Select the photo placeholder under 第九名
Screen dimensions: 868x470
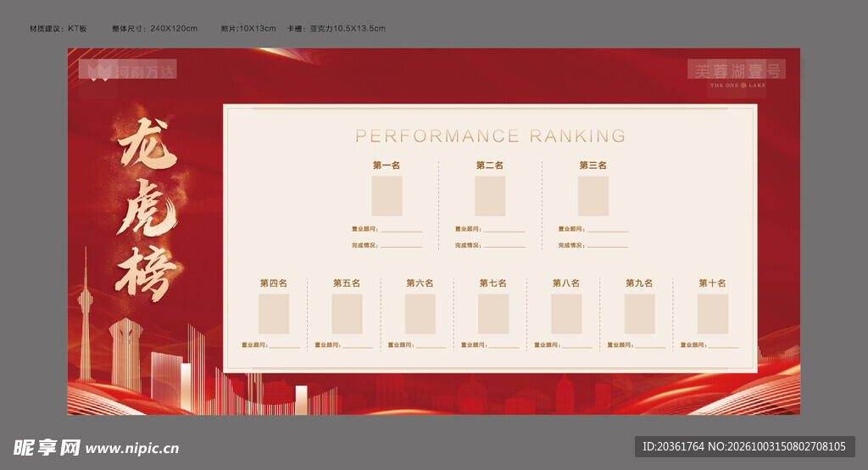coord(639,314)
